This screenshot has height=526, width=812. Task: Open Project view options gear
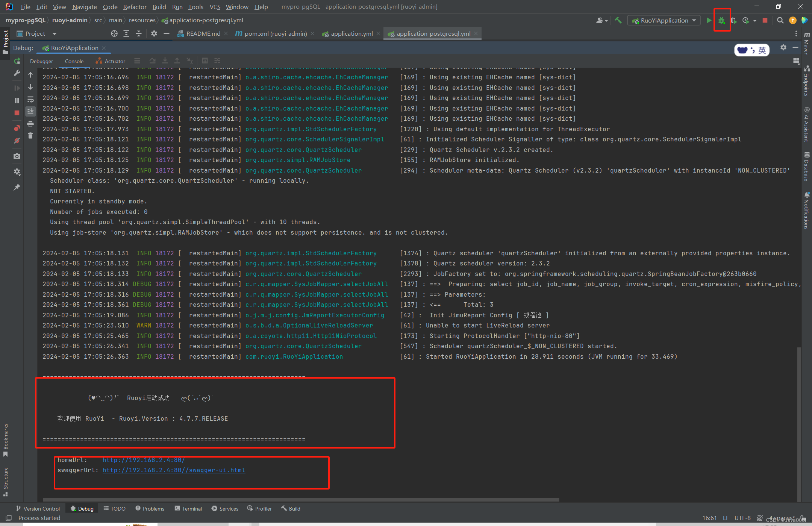click(154, 33)
